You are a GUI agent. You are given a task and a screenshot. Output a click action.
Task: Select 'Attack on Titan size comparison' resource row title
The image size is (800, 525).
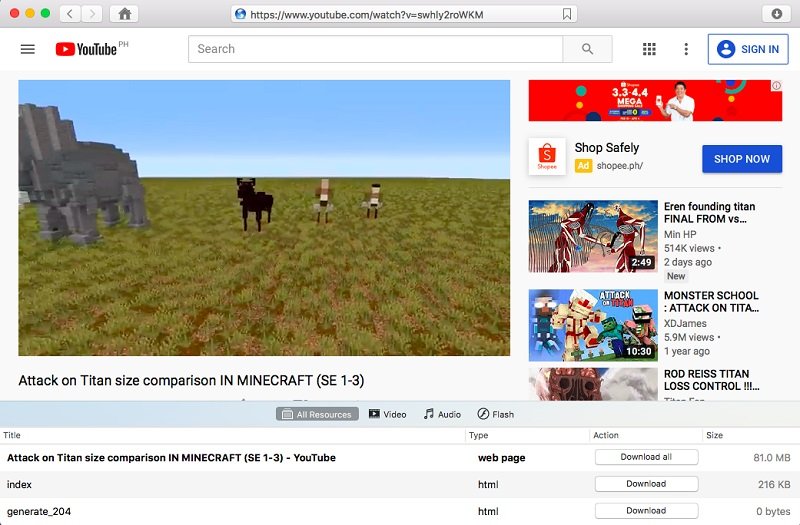[x=171, y=458]
